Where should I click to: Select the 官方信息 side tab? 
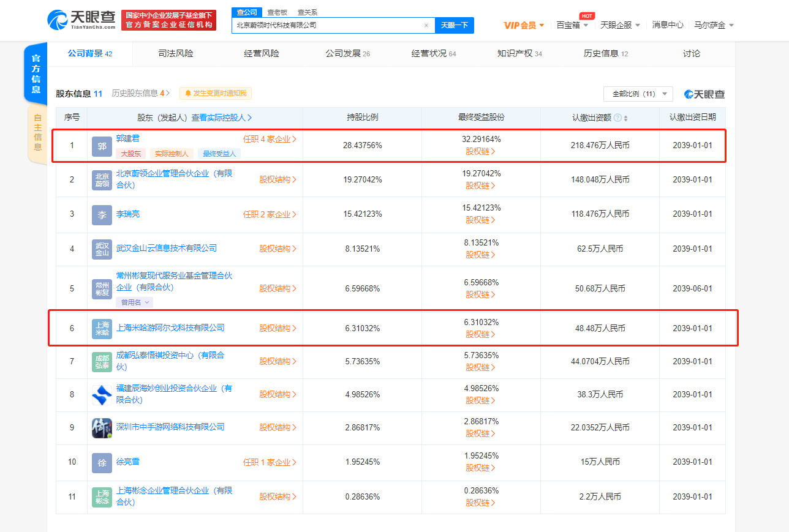click(x=36, y=74)
